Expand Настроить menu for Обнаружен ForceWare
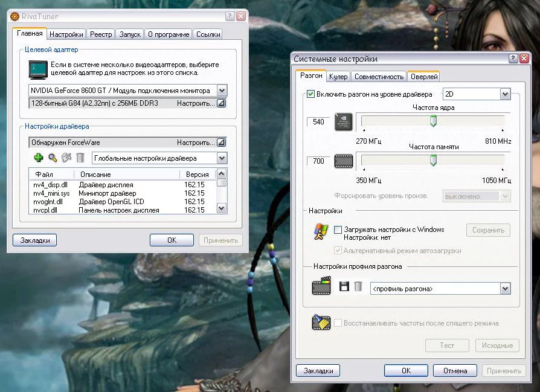Image resolution: width=540 pixels, height=392 pixels. (222, 143)
